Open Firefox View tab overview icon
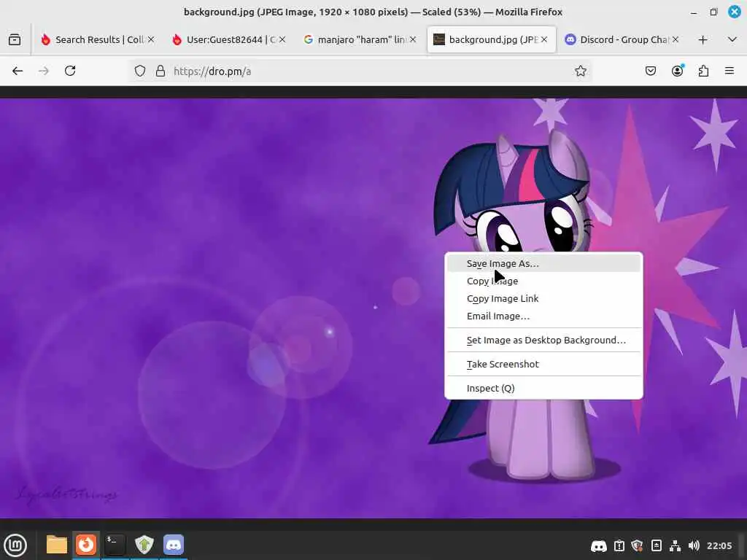 click(15, 39)
